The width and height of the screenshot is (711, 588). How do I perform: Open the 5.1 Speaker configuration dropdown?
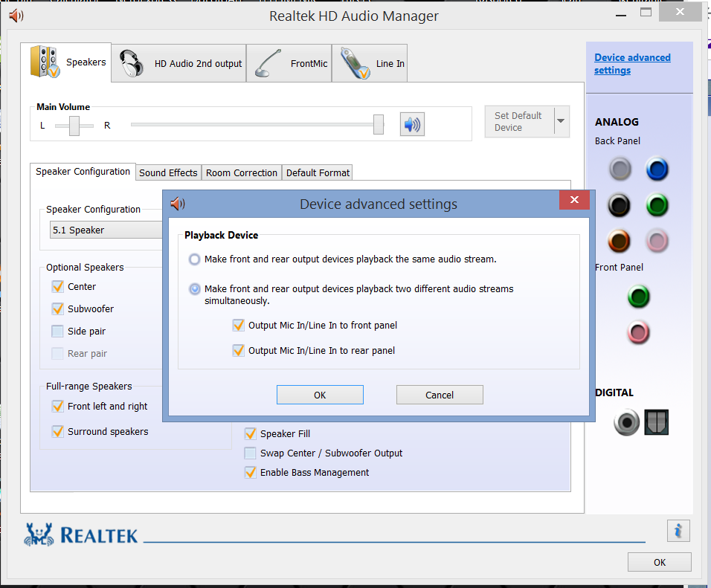106,230
